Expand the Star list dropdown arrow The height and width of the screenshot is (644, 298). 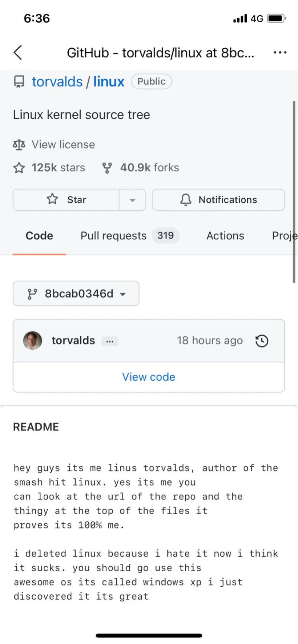click(132, 200)
